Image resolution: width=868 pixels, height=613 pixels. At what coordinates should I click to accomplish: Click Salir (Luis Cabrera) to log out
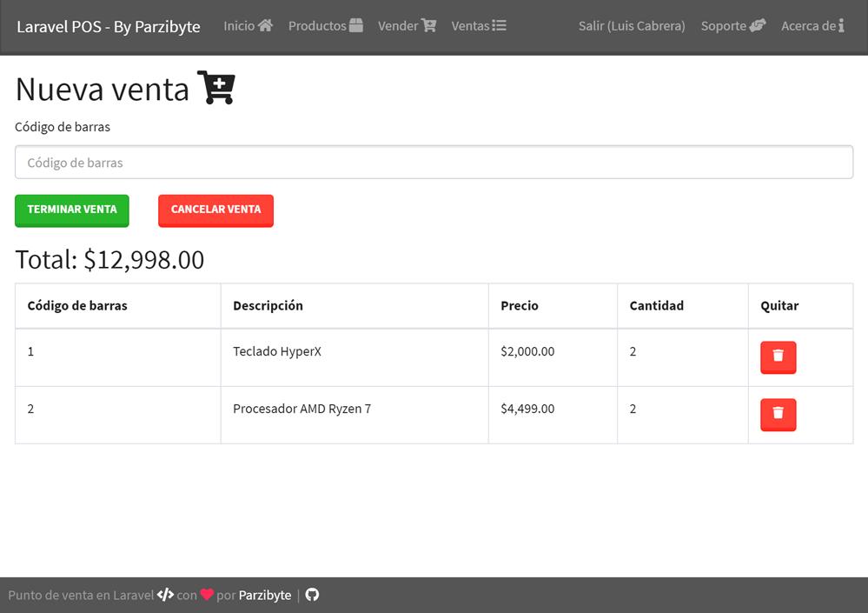632,25
